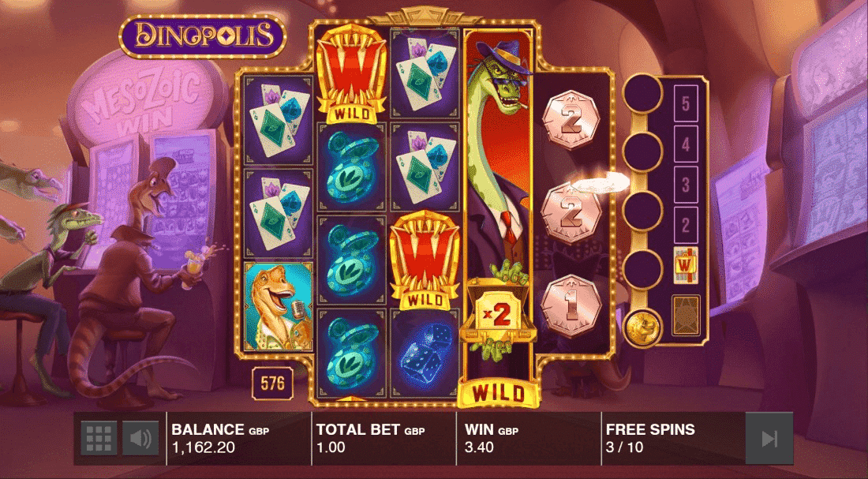Viewport: 868px width, 479px height.
Task: Click the bronze coin showing 1
Action: pos(571,305)
